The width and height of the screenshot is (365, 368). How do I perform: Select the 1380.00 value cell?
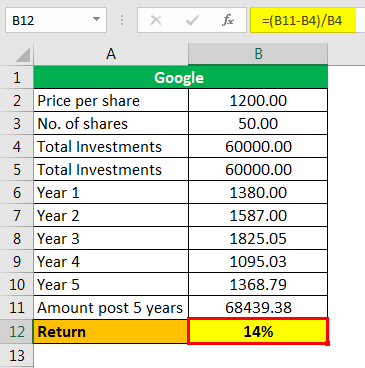258,192
